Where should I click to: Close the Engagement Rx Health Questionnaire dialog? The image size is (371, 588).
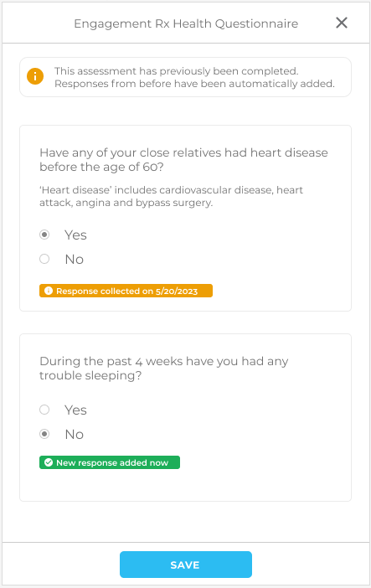pos(342,23)
